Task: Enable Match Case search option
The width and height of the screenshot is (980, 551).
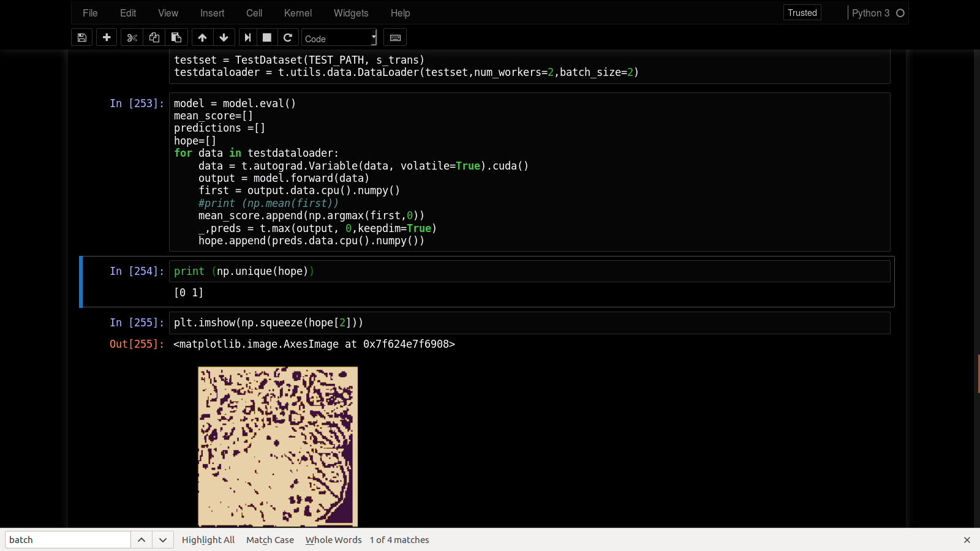Action: (x=269, y=540)
